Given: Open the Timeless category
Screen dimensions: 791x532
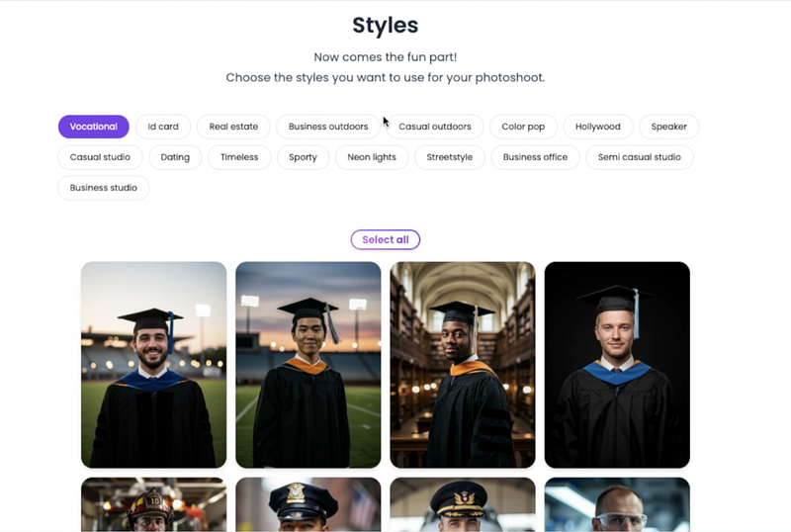Looking at the screenshot, I should (x=239, y=157).
